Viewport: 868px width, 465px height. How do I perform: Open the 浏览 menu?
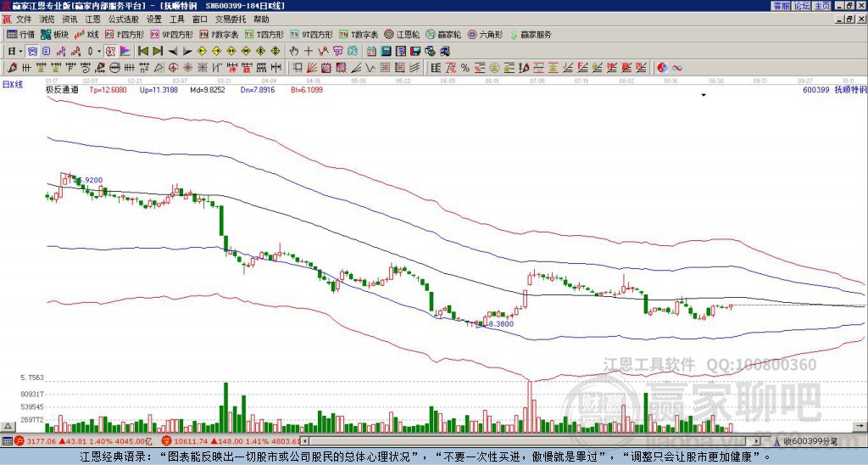[x=47, y=20]
